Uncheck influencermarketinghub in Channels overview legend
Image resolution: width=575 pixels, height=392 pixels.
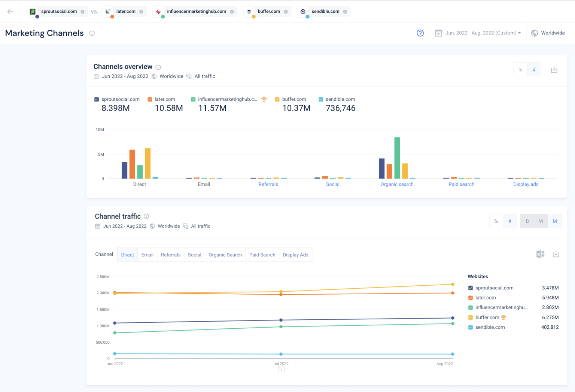[193, 99]
